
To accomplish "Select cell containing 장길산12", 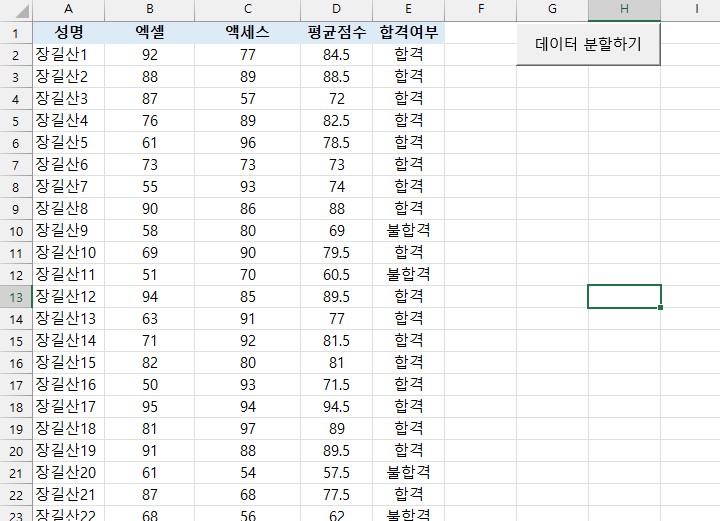I will pyautogui.click(x=68, y=297).
